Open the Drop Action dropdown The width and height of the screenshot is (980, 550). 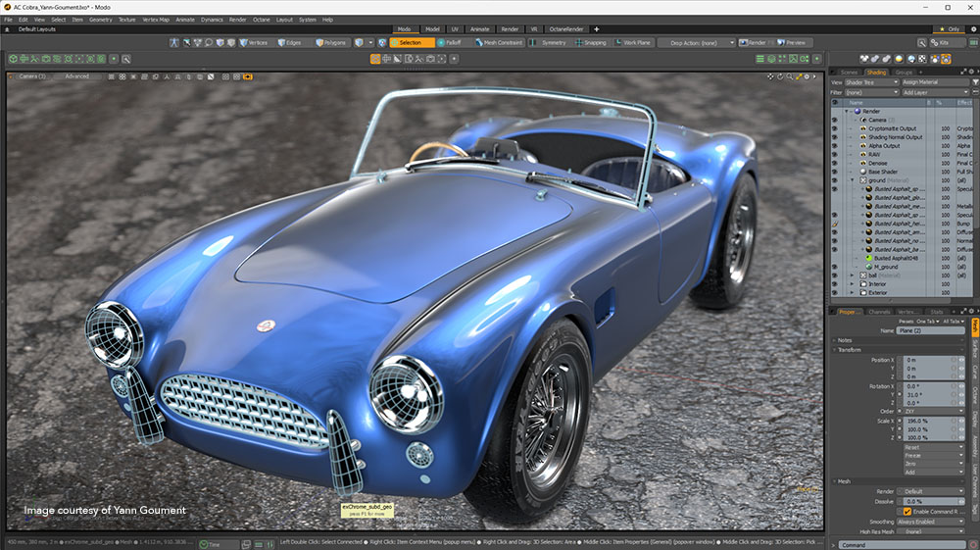point(695,43)
